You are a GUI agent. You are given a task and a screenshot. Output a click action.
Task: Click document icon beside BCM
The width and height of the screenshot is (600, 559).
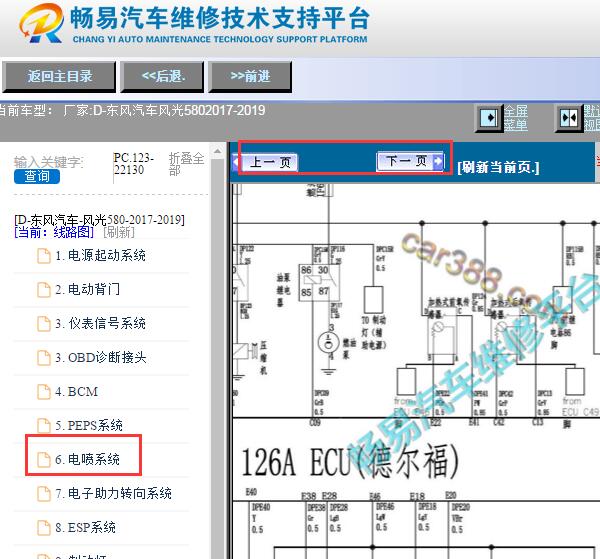pos(44,392)
